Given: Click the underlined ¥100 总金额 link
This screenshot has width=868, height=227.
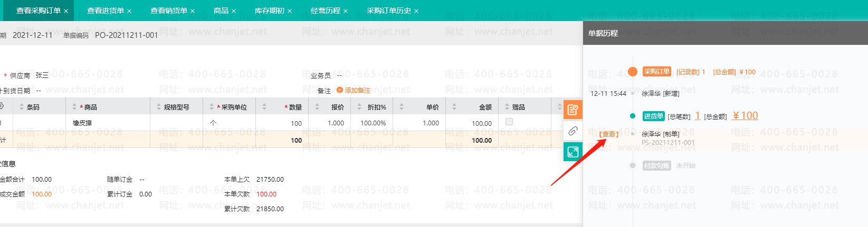Looking at the screenshot, I should [x=745, y=115].
